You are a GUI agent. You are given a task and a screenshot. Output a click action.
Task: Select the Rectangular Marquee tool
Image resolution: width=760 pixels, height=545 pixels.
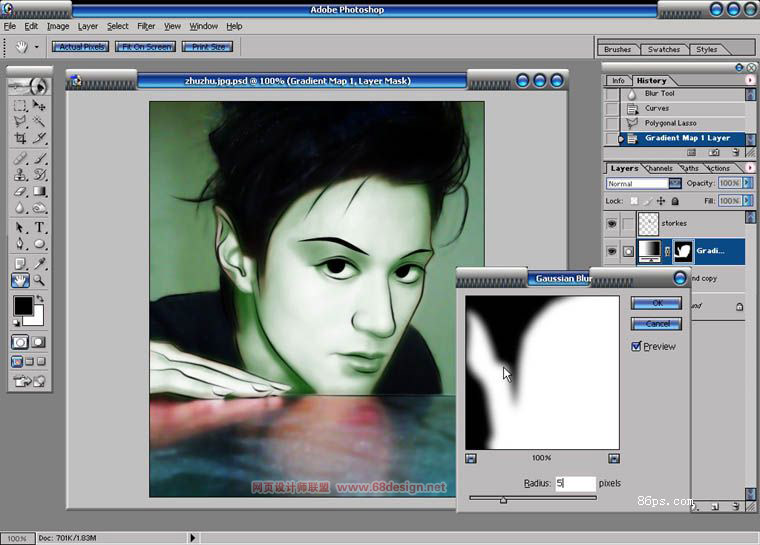click(20, 105)
